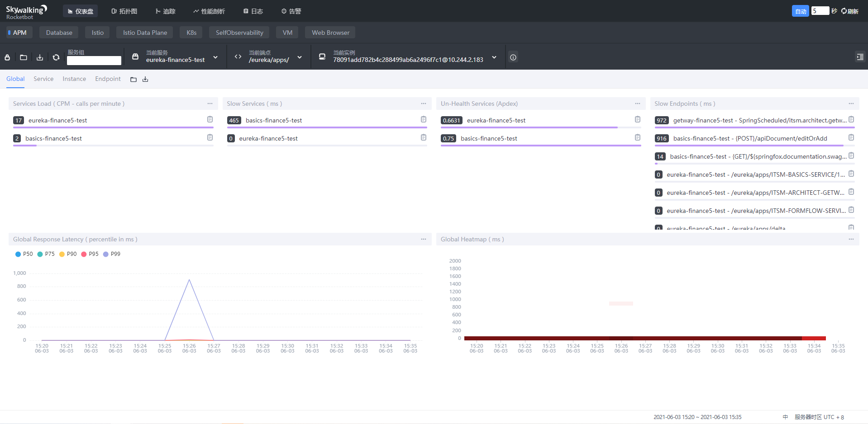The image size is (868, 424).
Task: Open the Topology menu in top navigation
Action: (124, 11)
